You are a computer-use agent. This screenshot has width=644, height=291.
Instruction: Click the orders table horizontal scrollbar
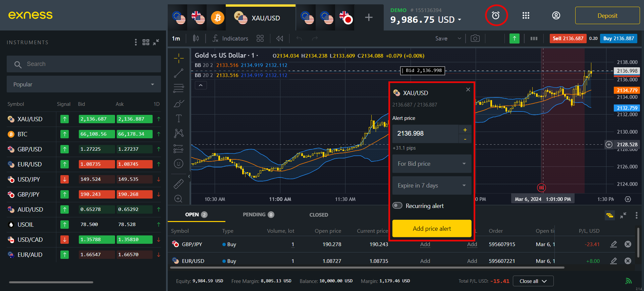tap(367, 268)
